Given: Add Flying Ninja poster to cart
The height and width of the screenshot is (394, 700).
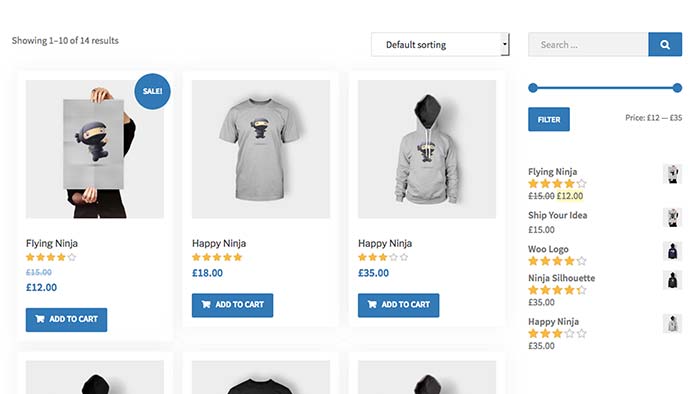Looking at the screenshot, I should (x=66, y=319).
